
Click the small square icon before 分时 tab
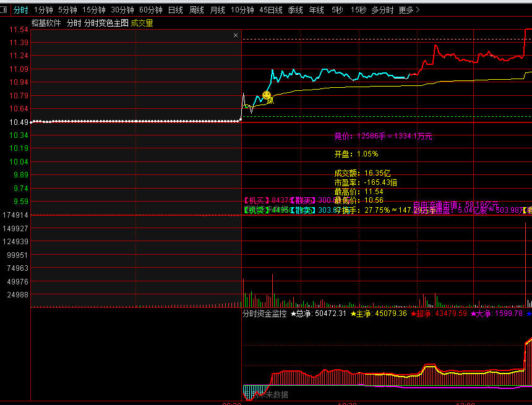coord(5,10)
